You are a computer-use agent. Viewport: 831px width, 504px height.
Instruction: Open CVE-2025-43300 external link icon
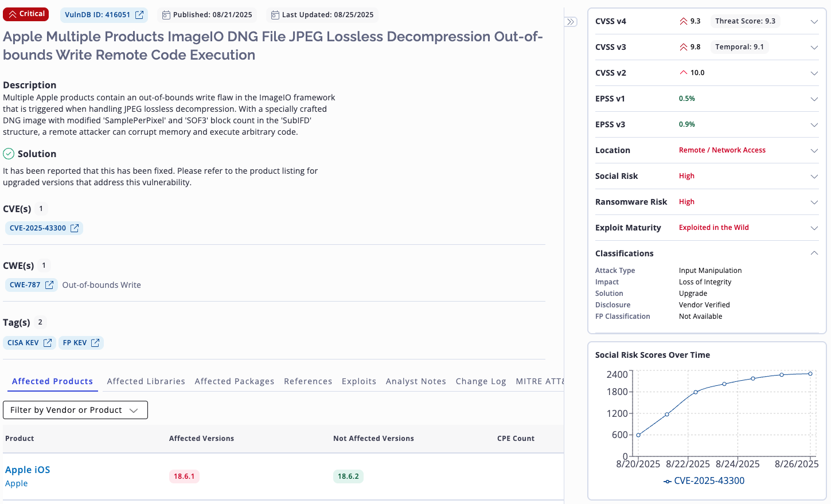pyautogui.click(x=75, y=228)
